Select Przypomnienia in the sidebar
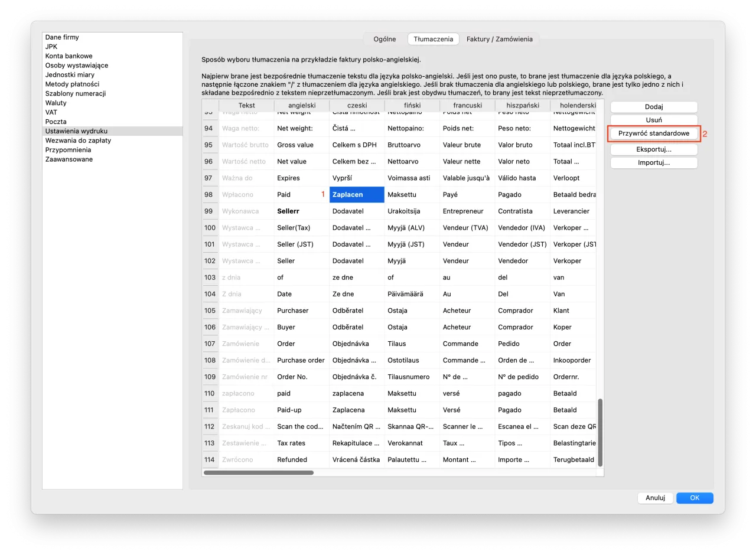Screen dimensions: 756x555 coord(112,150)
